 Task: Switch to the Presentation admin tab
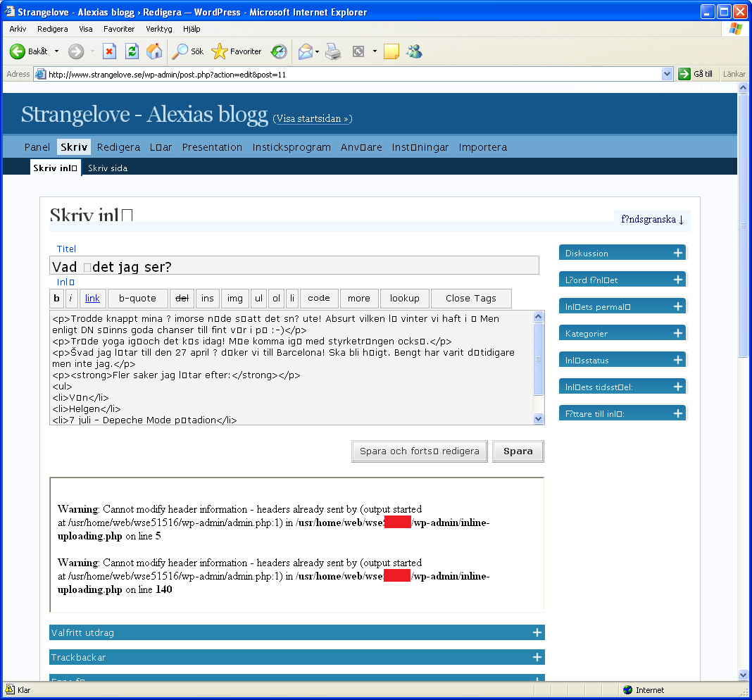pos(212,146)
